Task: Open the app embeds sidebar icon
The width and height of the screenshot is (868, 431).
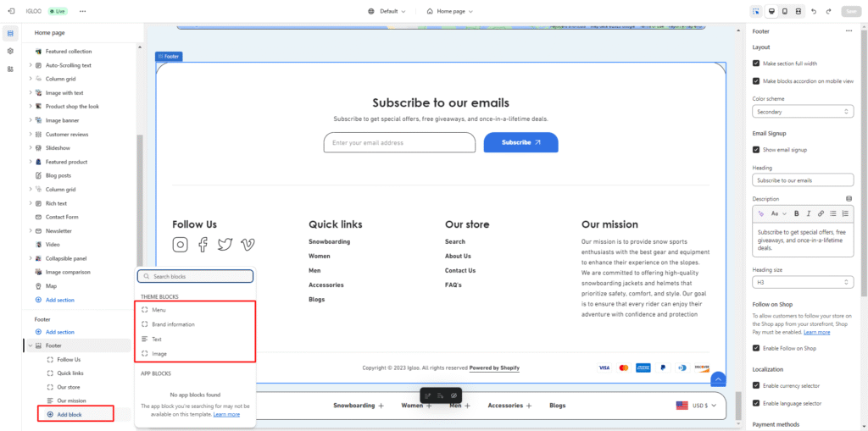Action: (x=10, y=69)
